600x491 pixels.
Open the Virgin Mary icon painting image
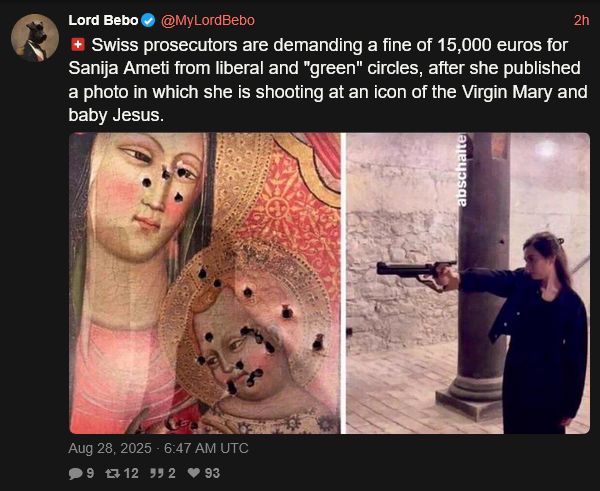(x=205, y=283)
